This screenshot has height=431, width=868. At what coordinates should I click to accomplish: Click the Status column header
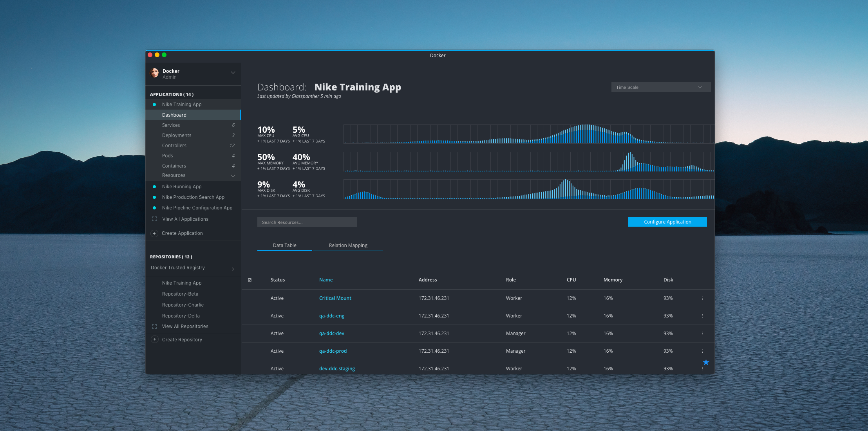point(278,280)
